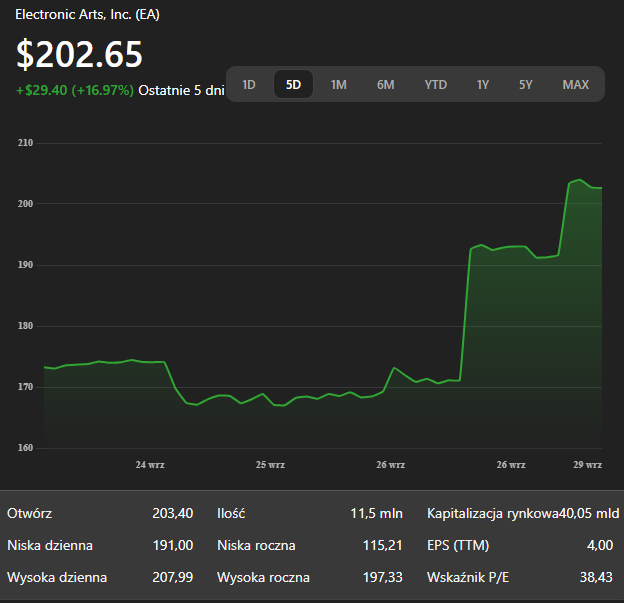
Task: Click the Wysoka dzienna value 207,99
Action: [173, 577]
